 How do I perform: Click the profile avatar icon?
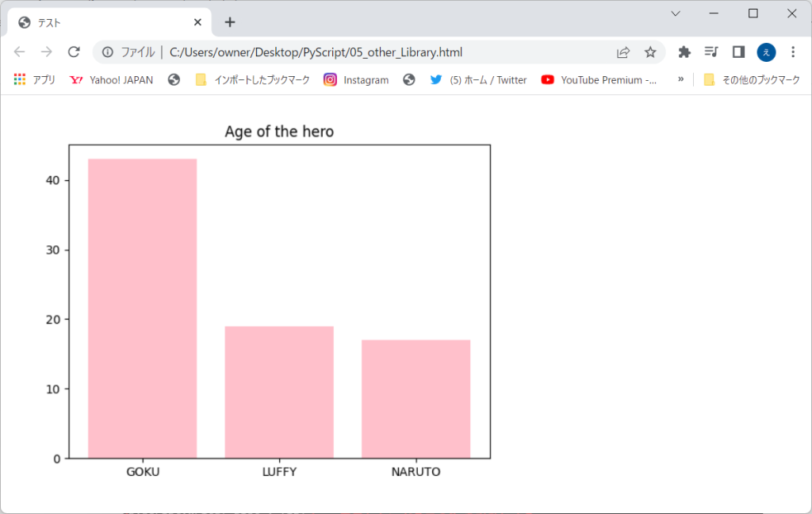pyautogui.click(x=766, y=52)
